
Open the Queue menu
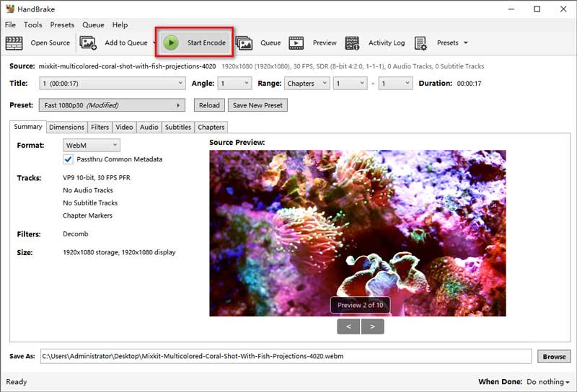93,25
